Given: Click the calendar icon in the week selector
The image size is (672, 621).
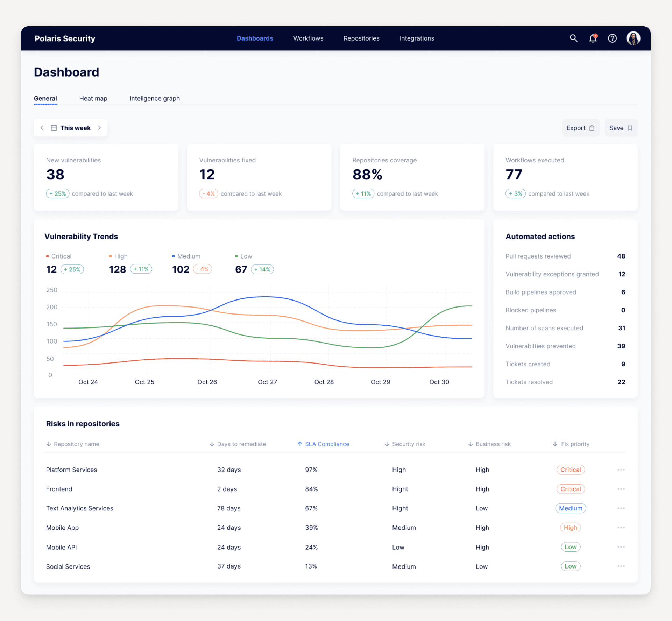Looking at the screenshot, I should pyautogui.click(x=54, y=128).
